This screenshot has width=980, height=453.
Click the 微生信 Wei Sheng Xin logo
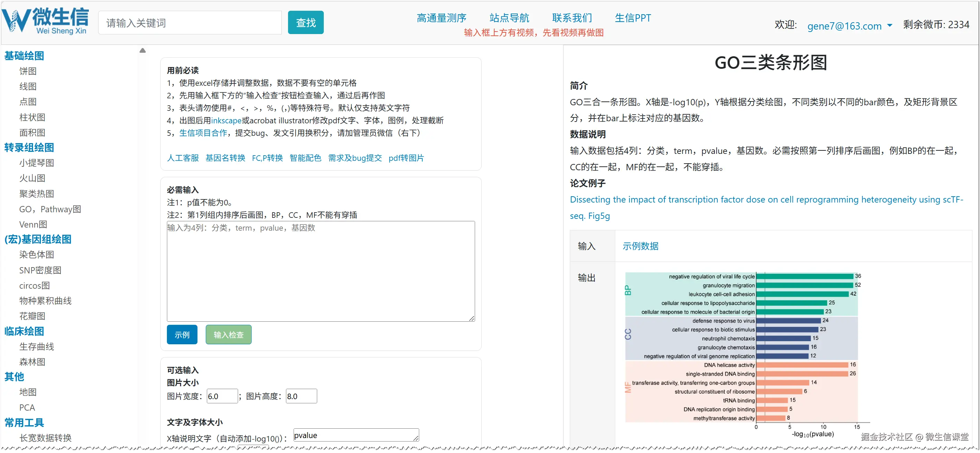point(46,21)
